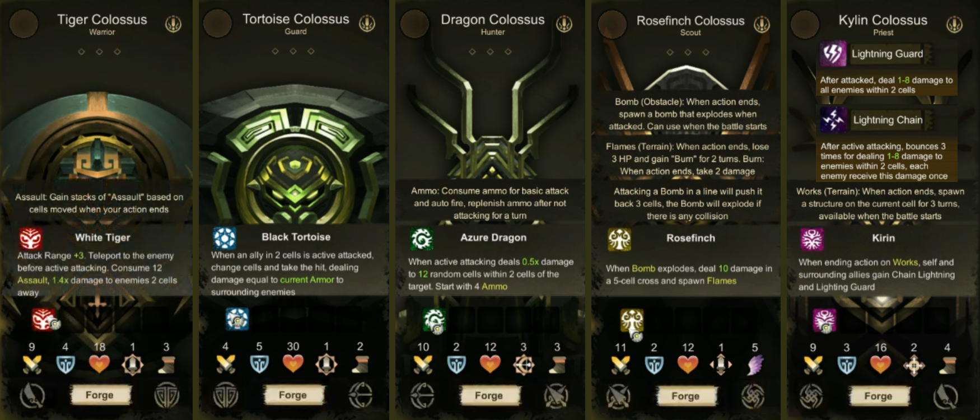The height and width of the screenshot is (420, 980).
Task: Click the Rosefinch Colossus round portrait slot
Action: [613, 25]
